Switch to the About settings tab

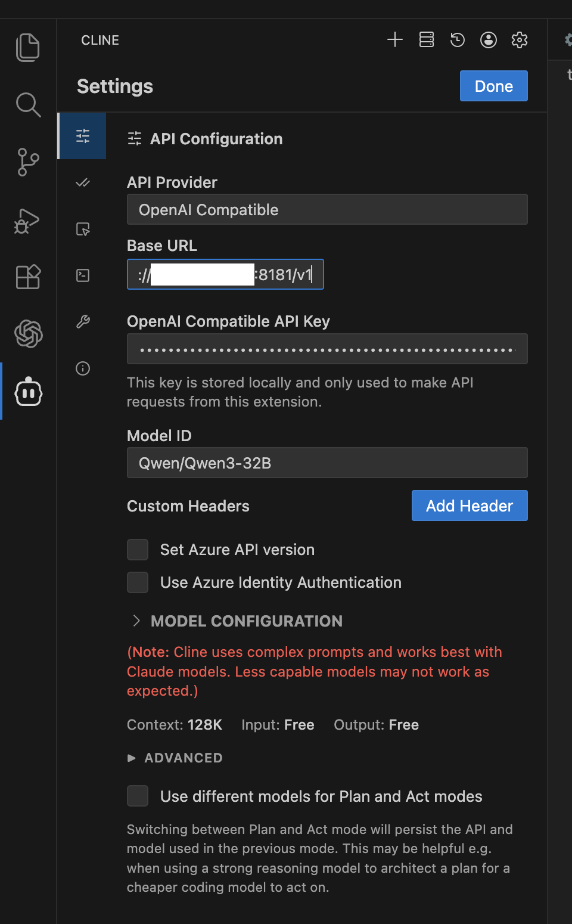pyautogui.click(x=83, y=368)
